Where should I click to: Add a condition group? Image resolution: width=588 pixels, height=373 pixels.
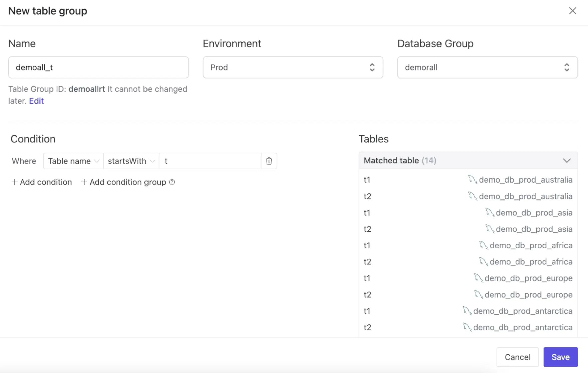(x=124, y=182)
